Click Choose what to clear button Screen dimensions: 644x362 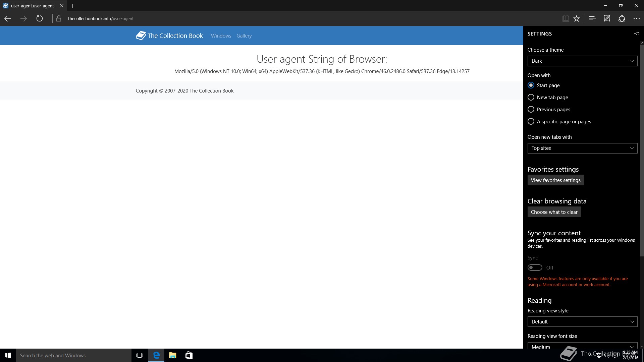point(554,212)
